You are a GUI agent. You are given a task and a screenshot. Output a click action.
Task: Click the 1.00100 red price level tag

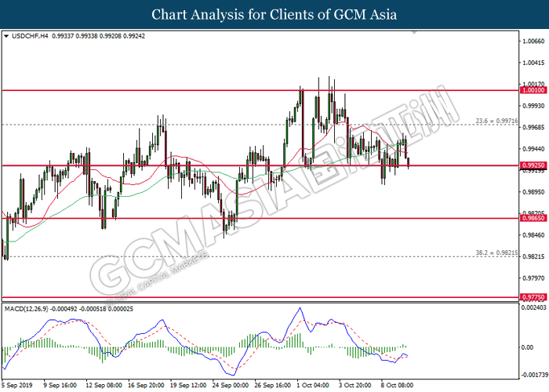click(x=533, y=90)
